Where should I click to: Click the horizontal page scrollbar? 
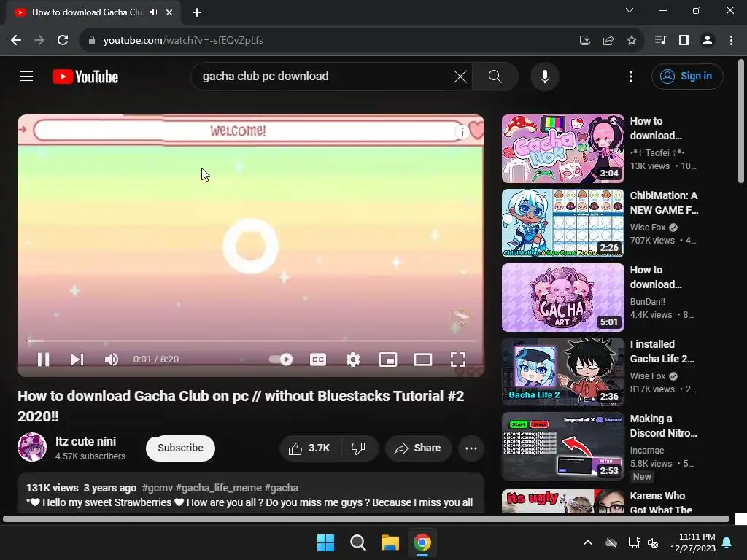point(366,519)
